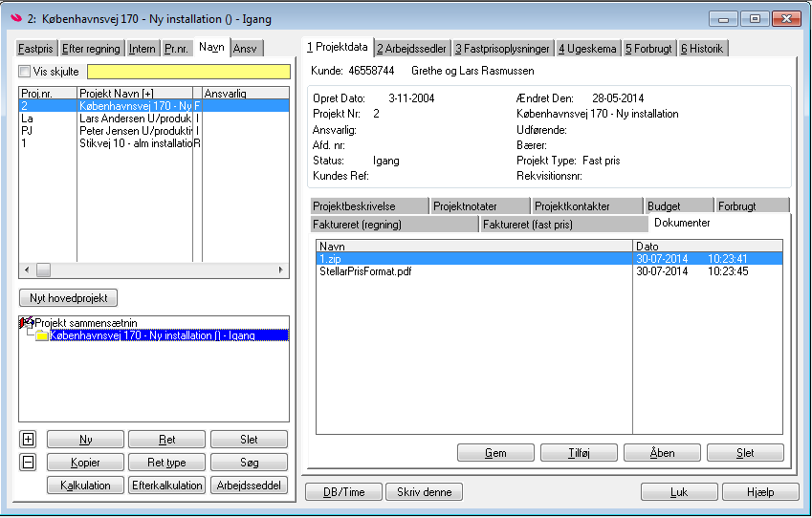This screenshot has height=518, width=812.
Task: Open the Forbrugt sub-tab beside Budget
Action: (x=752, y=206)
